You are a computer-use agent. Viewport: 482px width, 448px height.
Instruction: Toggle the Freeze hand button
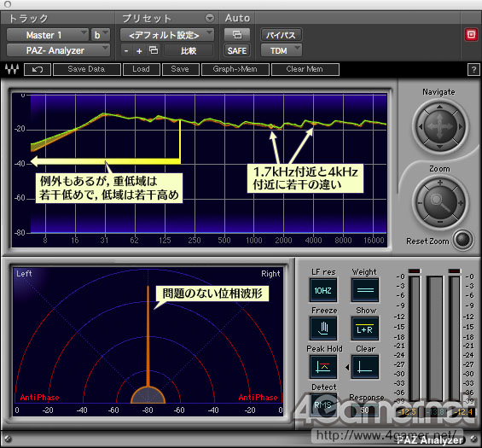click(323, 328)
